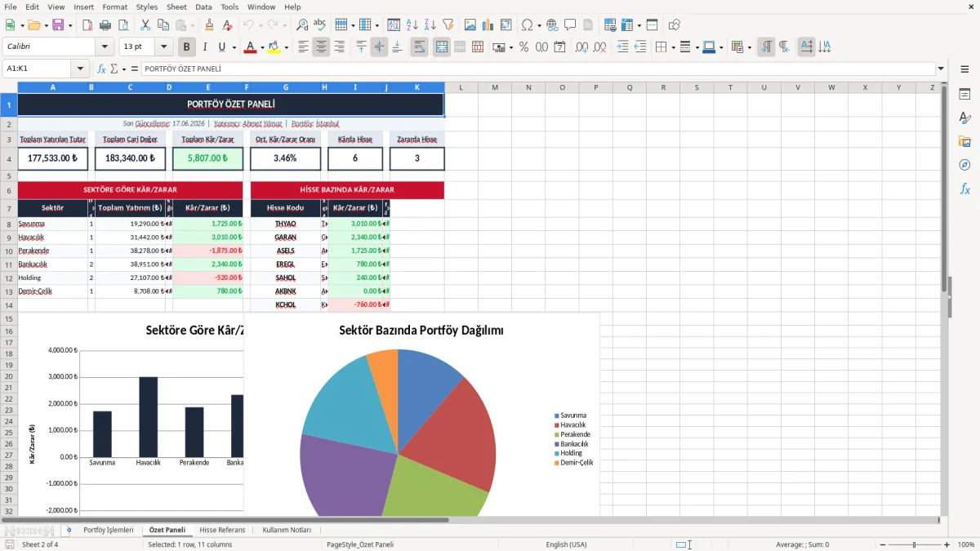Export directly as PDF
Image resolution: width=980 pixels, height=551 pixels.
tap(87, 25)
